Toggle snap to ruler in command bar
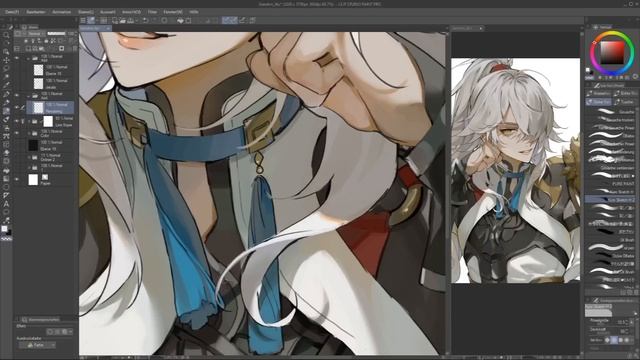 pyautogui.click(x=225, y=20)
